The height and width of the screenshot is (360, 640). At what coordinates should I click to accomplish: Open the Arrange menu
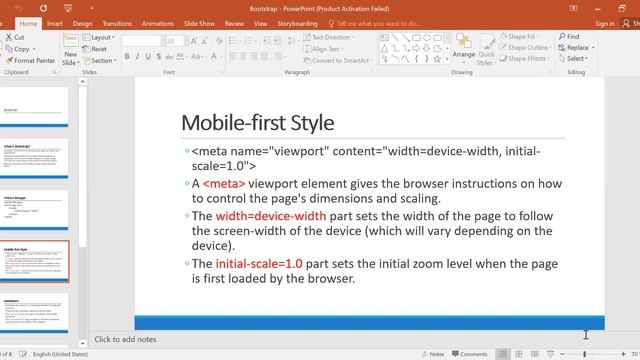coord(464,50)
